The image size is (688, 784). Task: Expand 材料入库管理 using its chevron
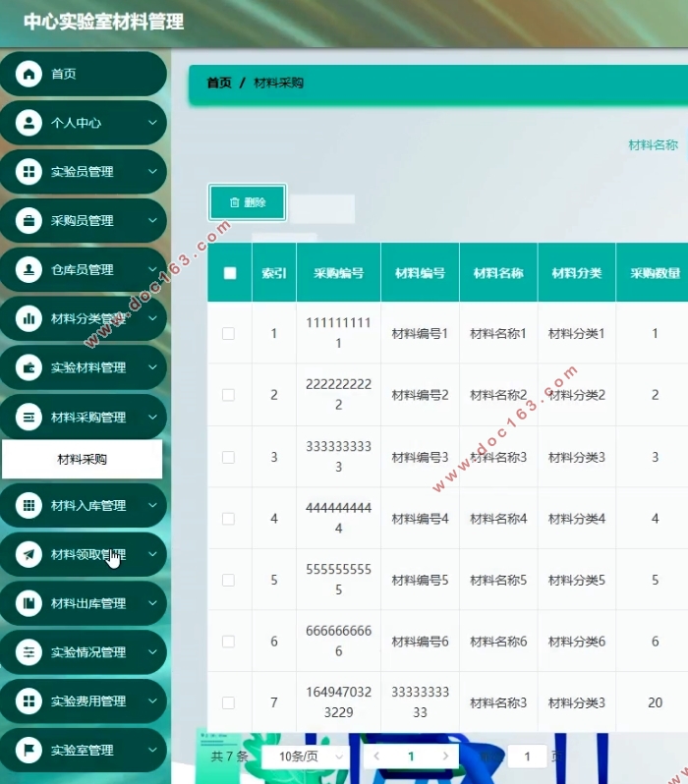152,505
